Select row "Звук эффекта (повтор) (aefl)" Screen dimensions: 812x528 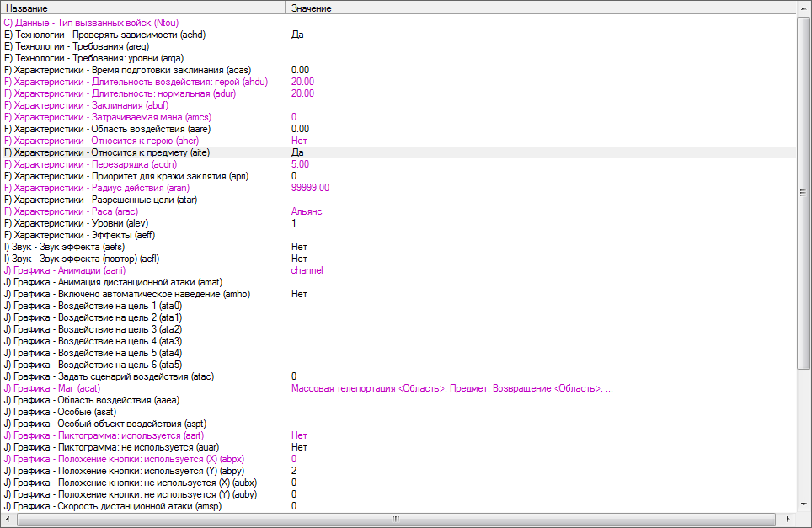pos(398,259)
